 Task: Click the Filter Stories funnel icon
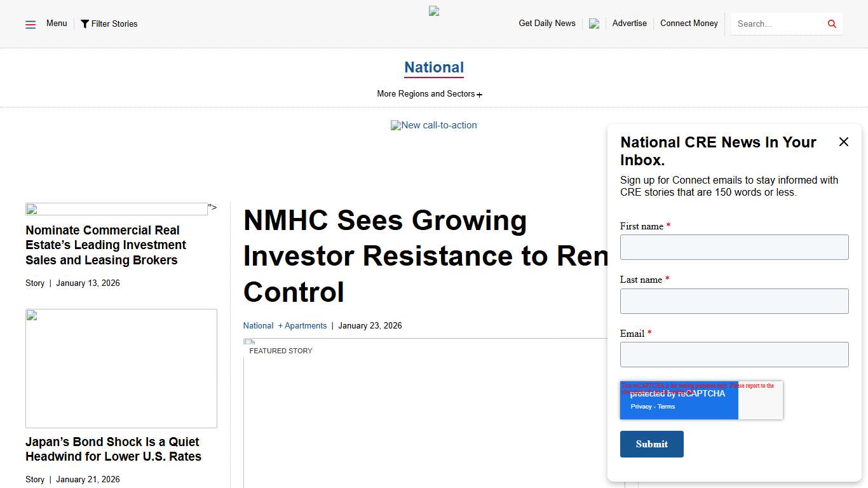click(85, 24)
